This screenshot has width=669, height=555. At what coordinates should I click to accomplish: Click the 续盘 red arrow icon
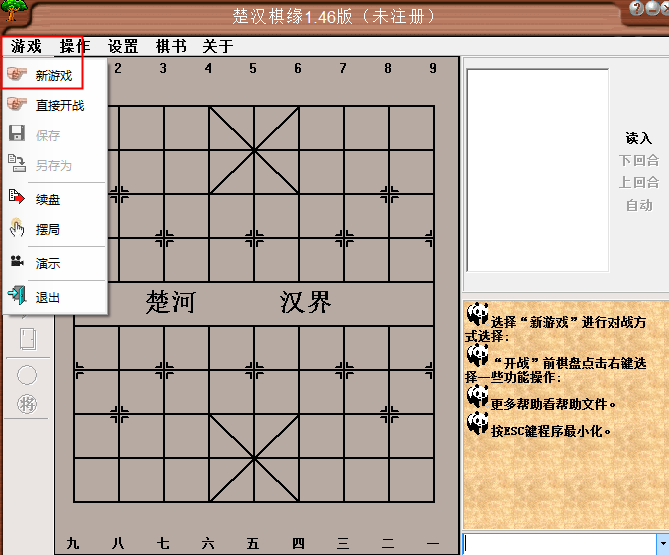(x=17, y=197)
